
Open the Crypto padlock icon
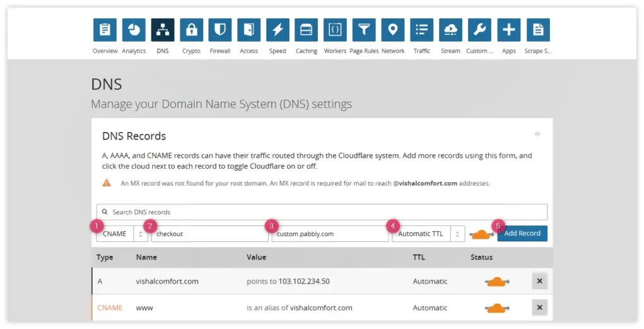click(191, 30)
